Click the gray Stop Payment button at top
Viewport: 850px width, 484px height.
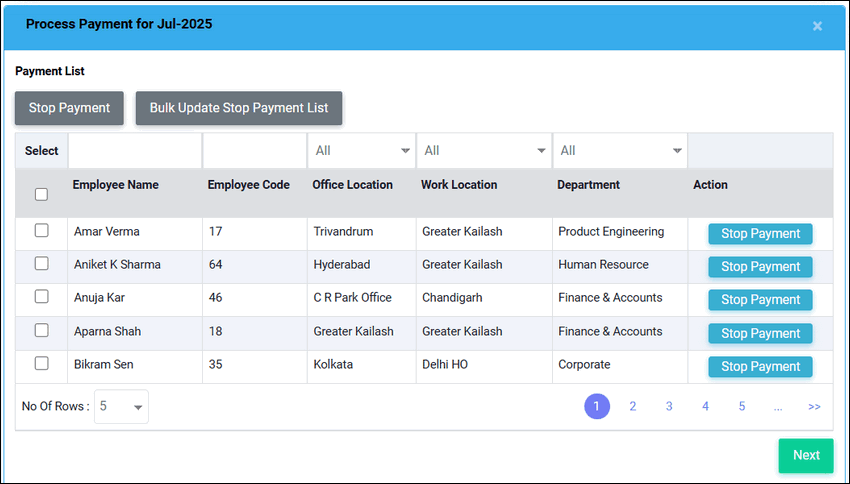[x=69, y=108]
